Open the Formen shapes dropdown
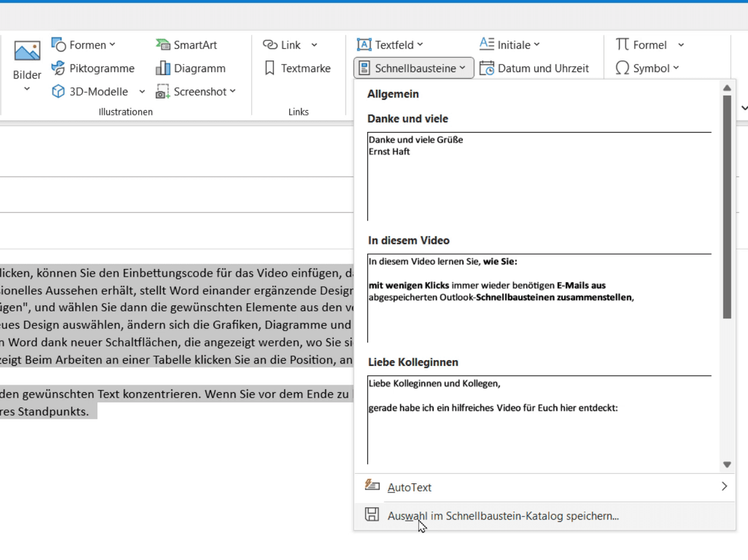This screenshot has width=748, height=560. point(83,45)
